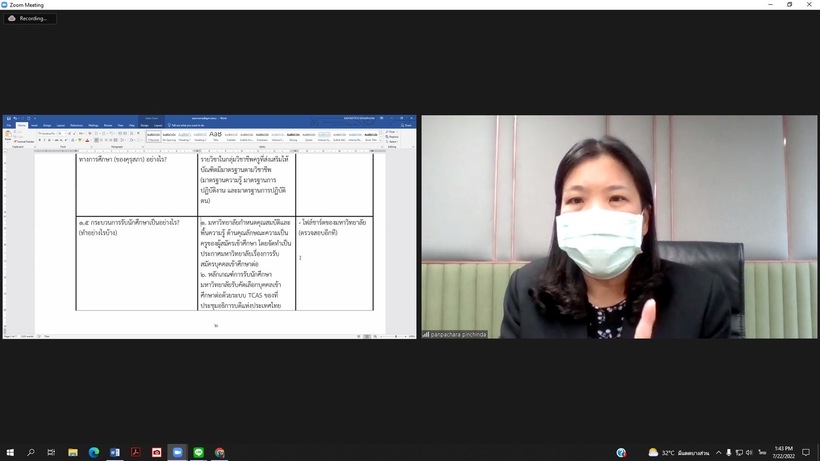Viewport: 820px width, 461px height.
Task: Click the panpachara pinchinda participant name label
Action: (459, 335)
